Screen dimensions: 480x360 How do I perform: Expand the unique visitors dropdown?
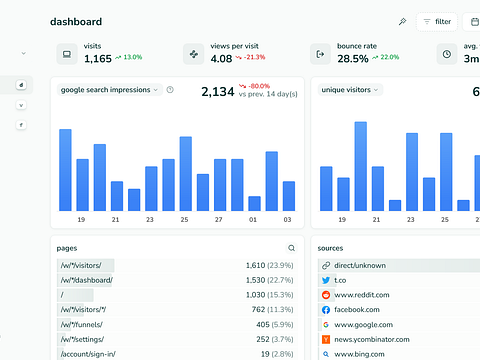350,90
